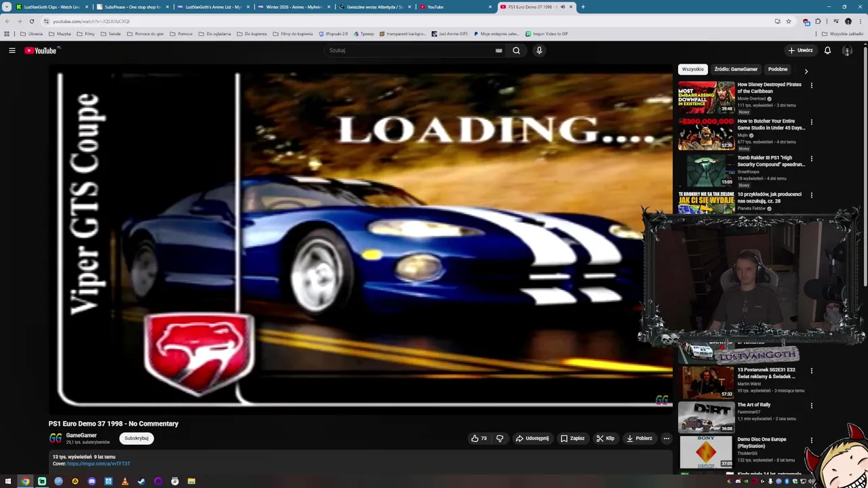Open Tomb Raider III speedrun thumbnail

click(707, 171)
